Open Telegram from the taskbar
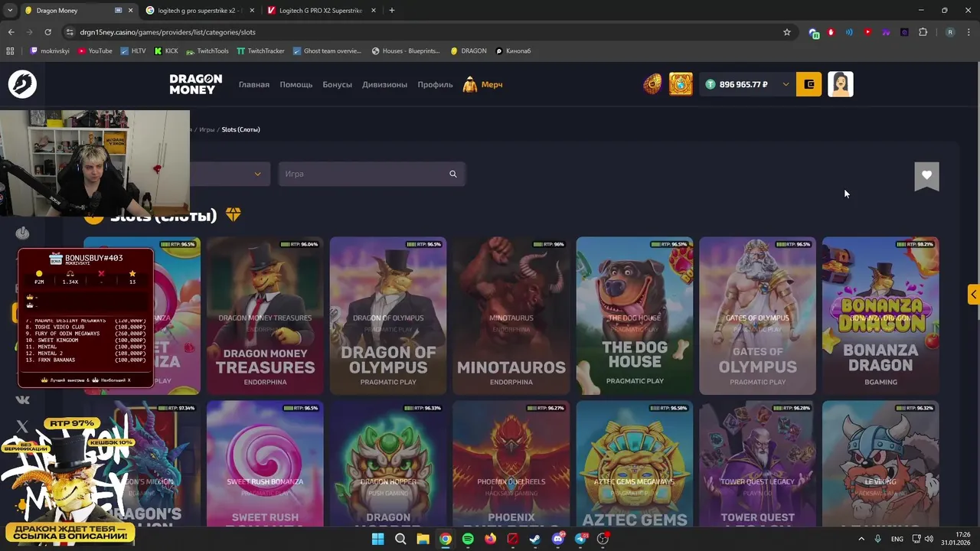The image size is (980, 551). coord(581,539)
